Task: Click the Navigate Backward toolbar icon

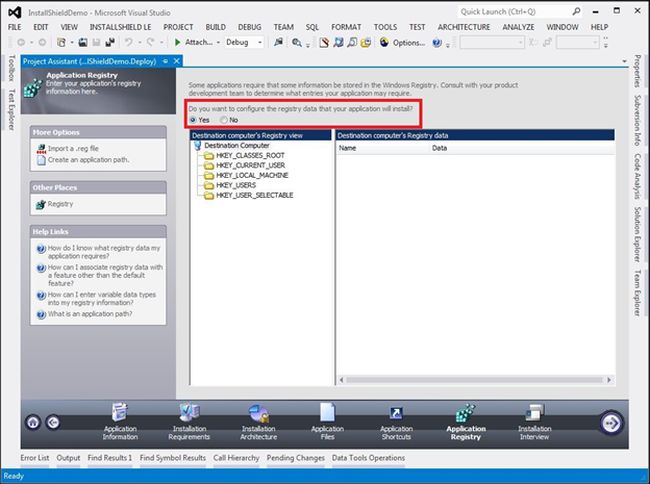Action: [x=21, y=42]
